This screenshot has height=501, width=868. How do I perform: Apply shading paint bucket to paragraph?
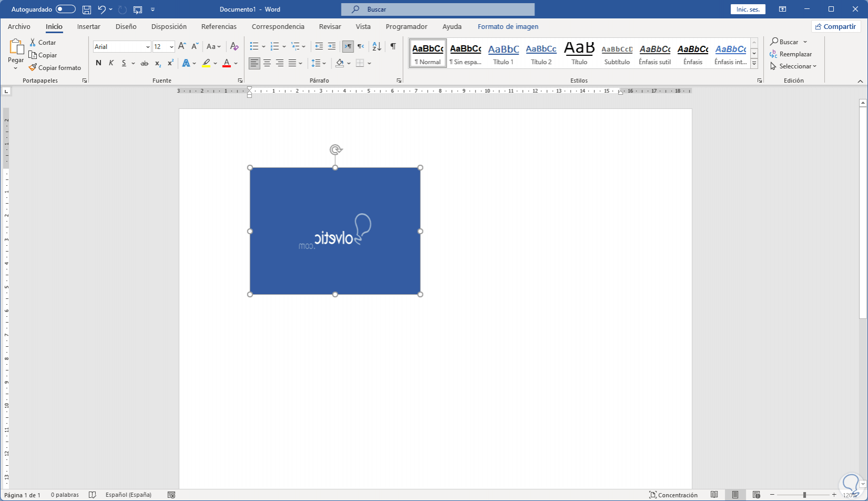tap(340, 63)
